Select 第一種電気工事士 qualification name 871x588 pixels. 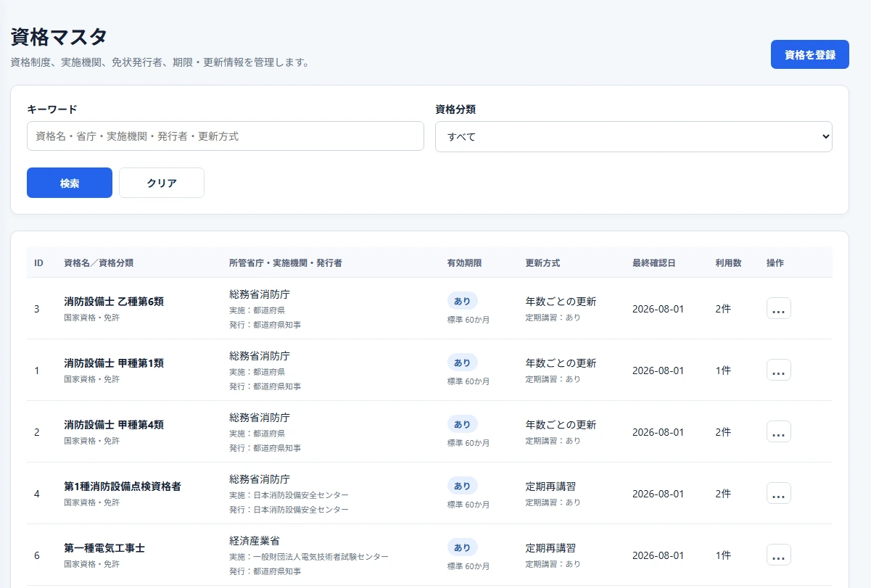coord(104,547)
